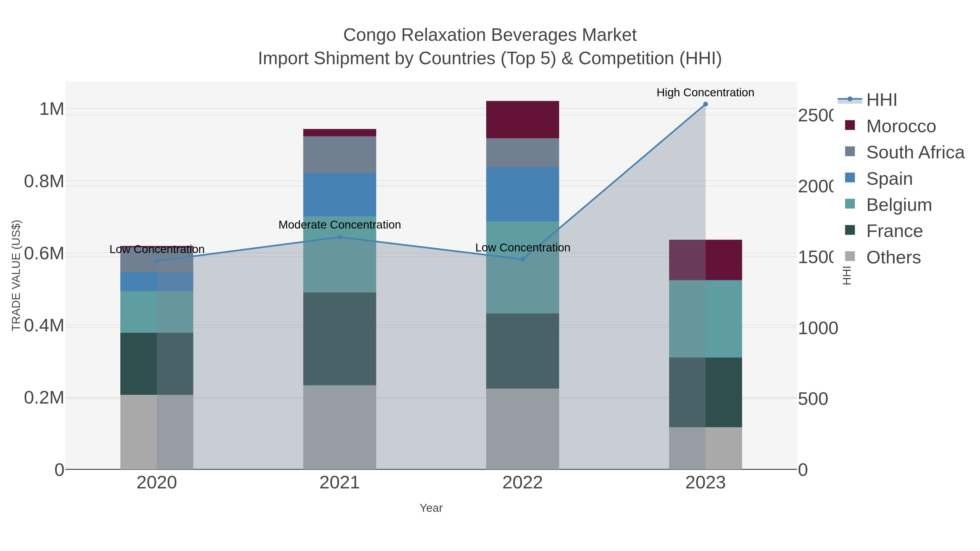980x551 pixels.
Task: Click the 1000 HHI axis tick label
Action: pyautogui.click(x=818, y=328)
